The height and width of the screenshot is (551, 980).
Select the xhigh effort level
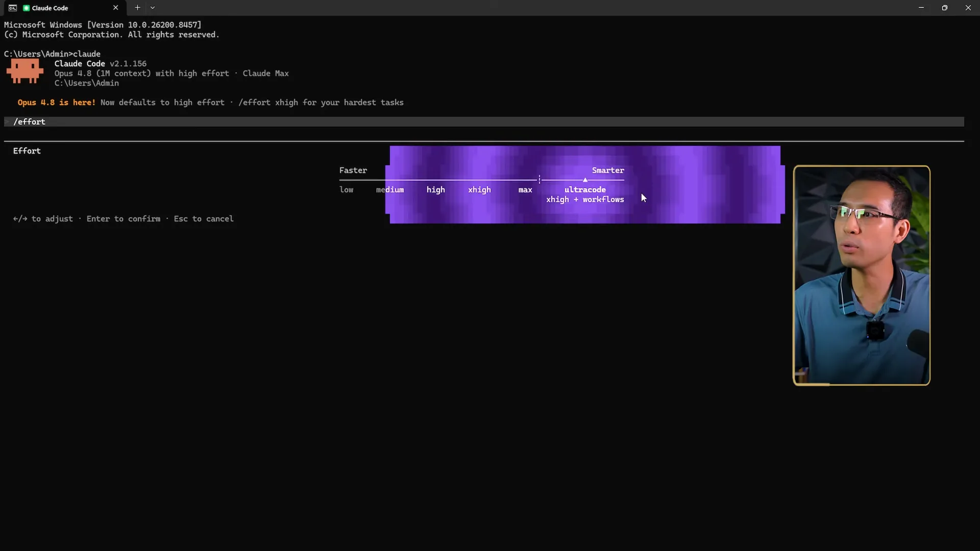tap(479, 190)
